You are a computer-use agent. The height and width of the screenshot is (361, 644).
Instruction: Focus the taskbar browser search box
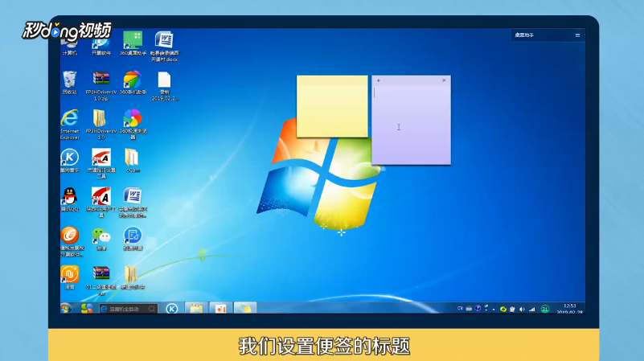point(128,309)
